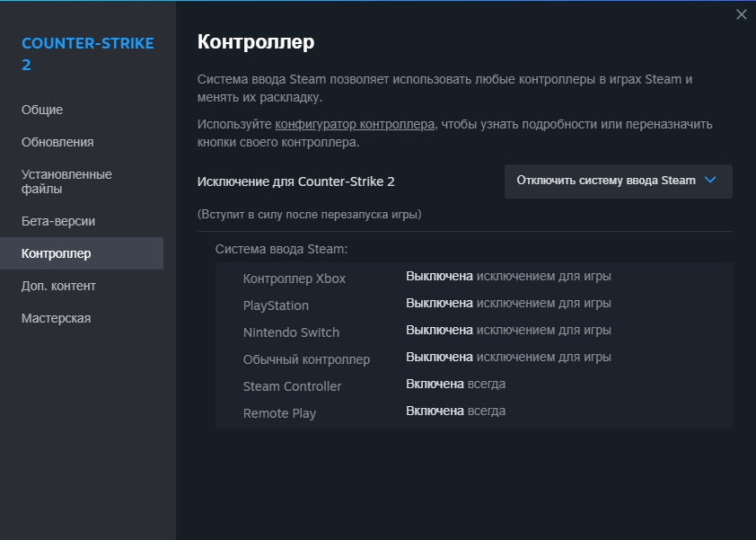This screenshot has height=540, width=756.
Task: Click the 'Обычный контроллер' row
Action: (x=306, y=359)
